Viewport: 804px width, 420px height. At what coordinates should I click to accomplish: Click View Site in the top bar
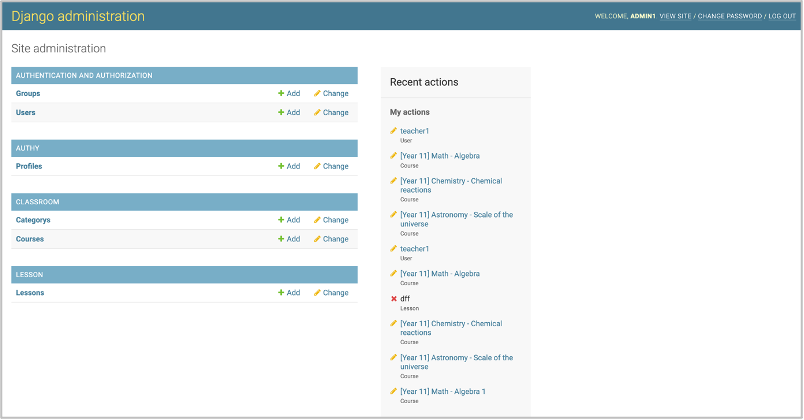coord(676,17)
